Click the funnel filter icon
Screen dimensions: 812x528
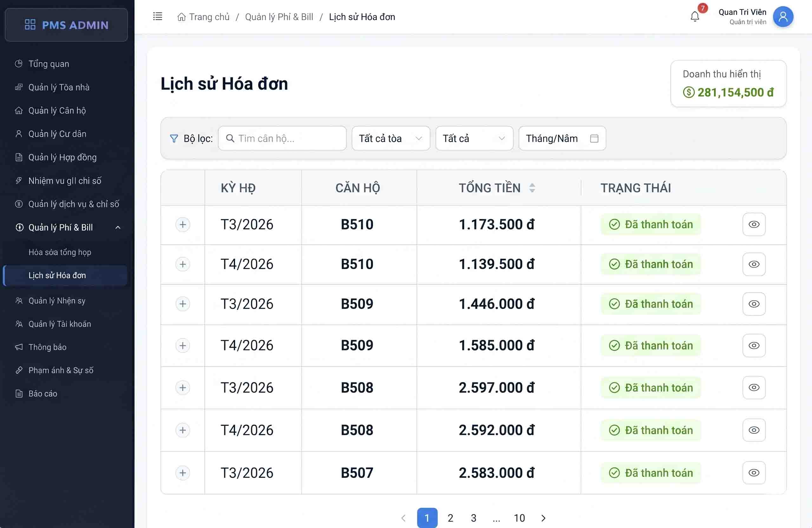tap(174, 138)
